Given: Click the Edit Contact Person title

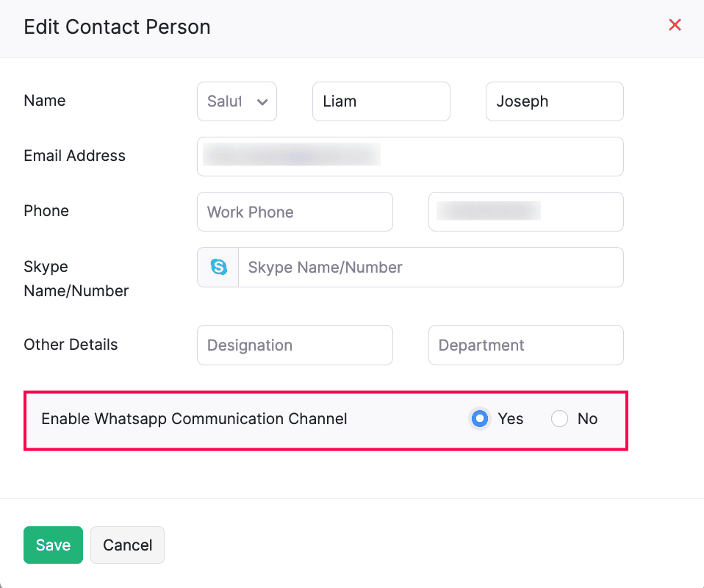Looking at the screenshot, I should (x=117, y=26).
